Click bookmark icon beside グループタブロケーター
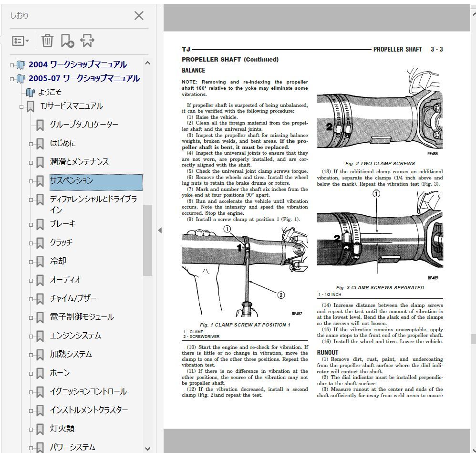This screenshot has height=453, width=476. 40,125
